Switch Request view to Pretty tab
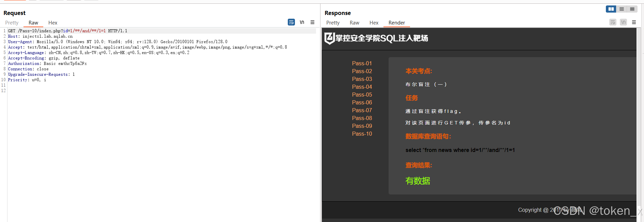The image size is (644, 222). point(12,23)
